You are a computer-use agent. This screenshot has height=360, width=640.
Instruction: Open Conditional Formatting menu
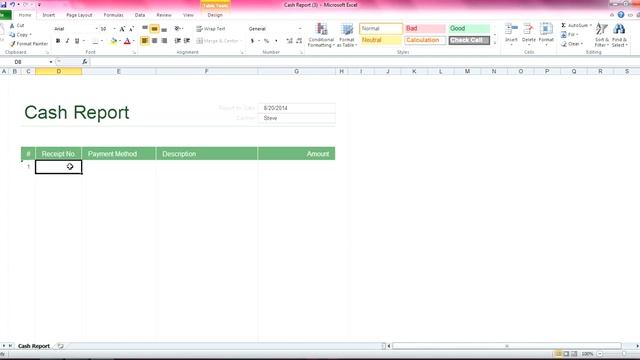tap(321, 35)
